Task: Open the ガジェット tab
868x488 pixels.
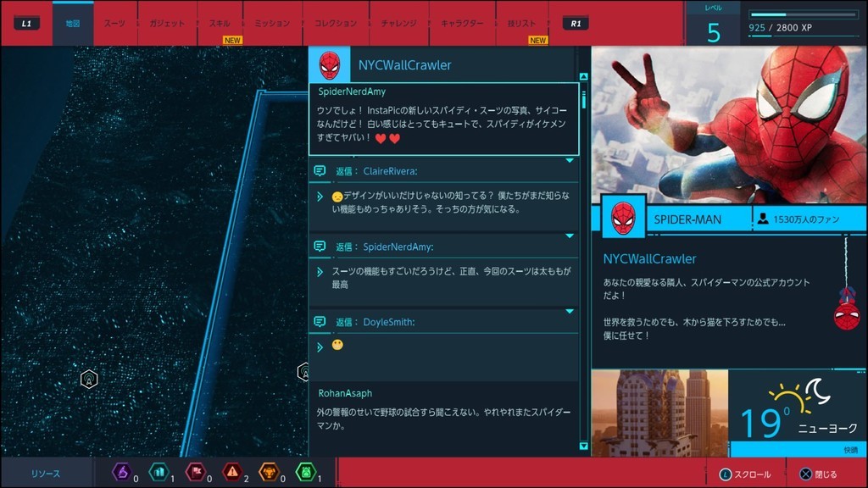Action: [x=167, y=23]
